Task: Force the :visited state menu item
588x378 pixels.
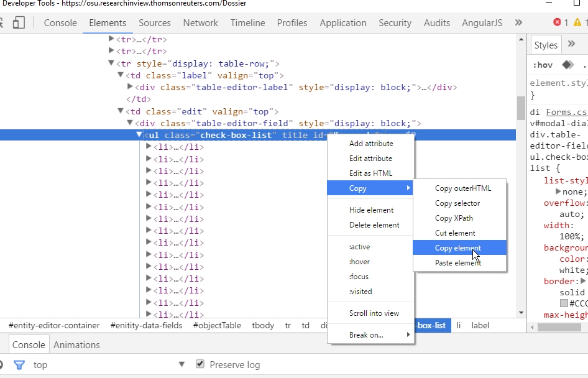Action: (x=371, y=292)
